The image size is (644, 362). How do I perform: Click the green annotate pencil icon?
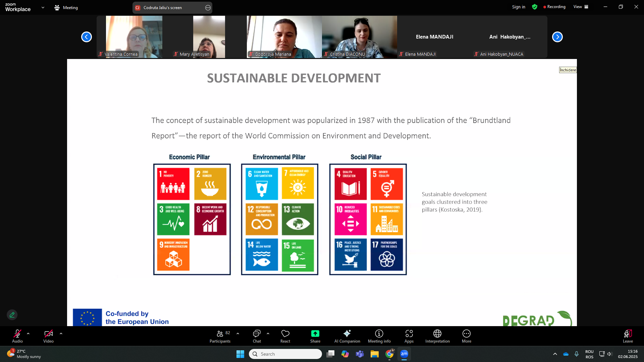click(12, 315)
